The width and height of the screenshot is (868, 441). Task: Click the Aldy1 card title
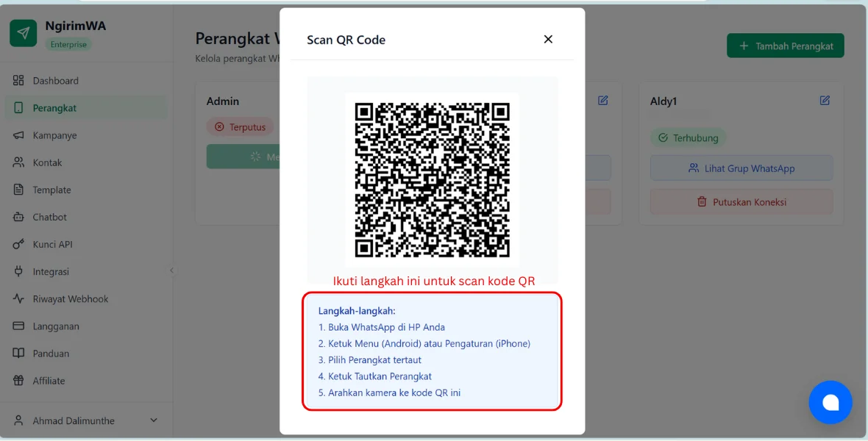pyautogui.click(x=664, y=101)
